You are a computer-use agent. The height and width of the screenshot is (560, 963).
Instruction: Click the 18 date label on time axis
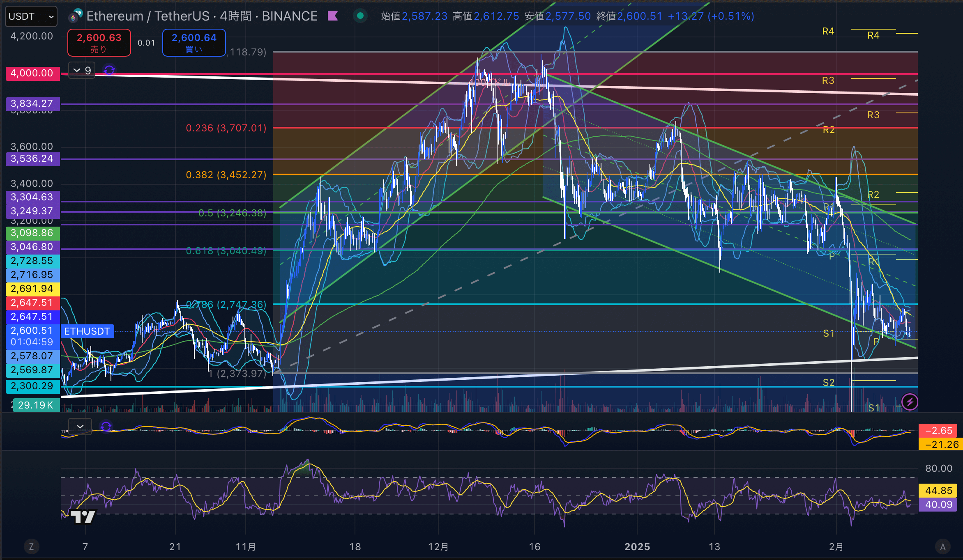[355, 547]
